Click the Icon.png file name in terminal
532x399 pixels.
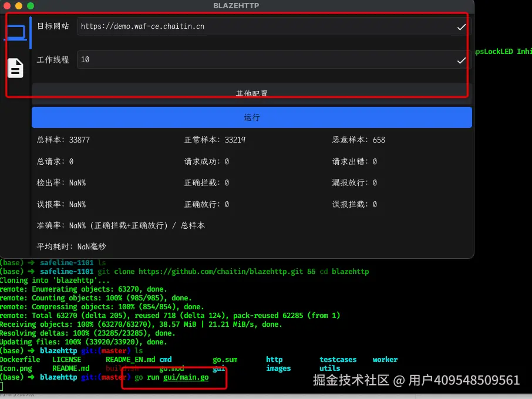coord(16,368)
